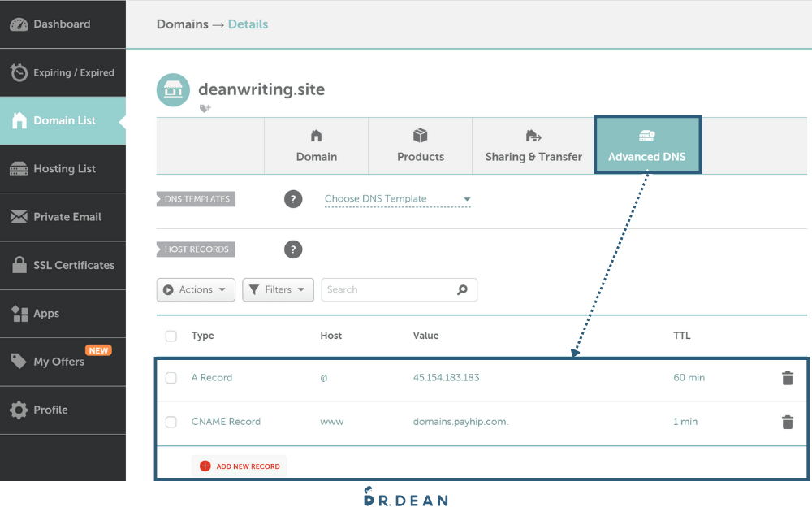Open the Filters dropdown
The width and height of the screenshot is (812, 512).
(x=278, y=290)
